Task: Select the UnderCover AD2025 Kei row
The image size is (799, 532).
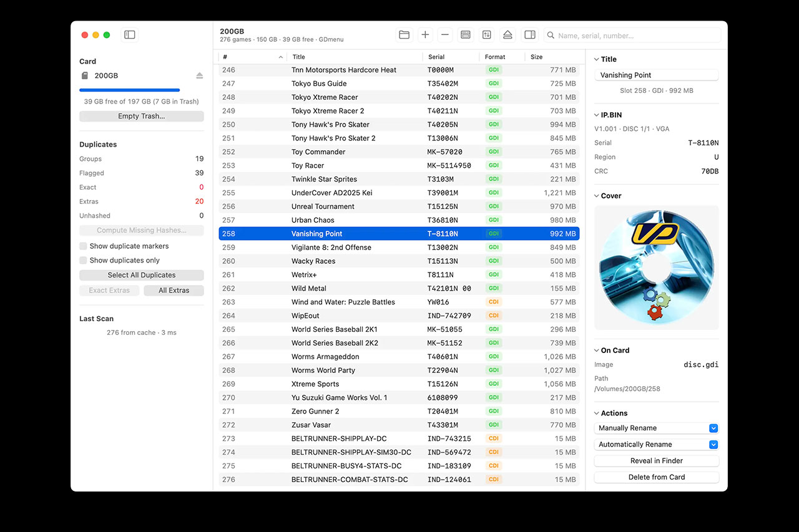Action: tap(399, 193)
